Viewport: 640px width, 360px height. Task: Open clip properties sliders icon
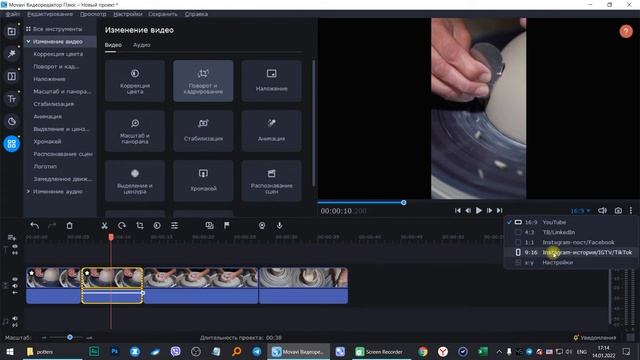coord(174,225)
